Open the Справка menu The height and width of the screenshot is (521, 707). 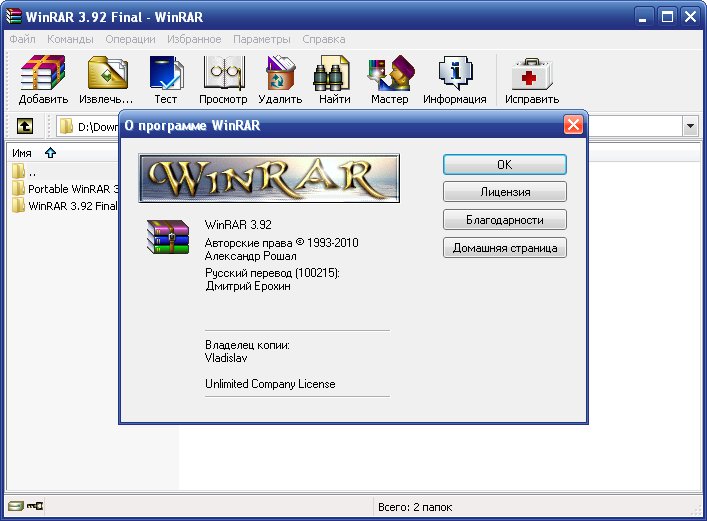pos(324,39)
